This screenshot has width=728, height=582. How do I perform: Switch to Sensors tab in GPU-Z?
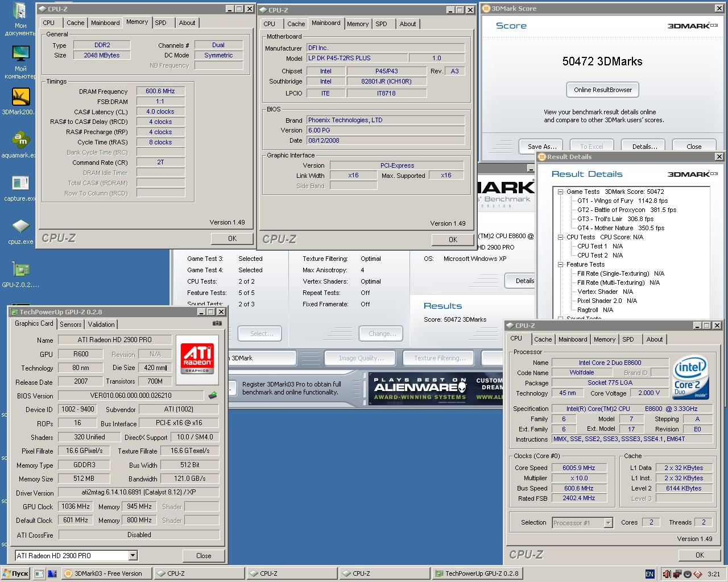click(71, 325)
